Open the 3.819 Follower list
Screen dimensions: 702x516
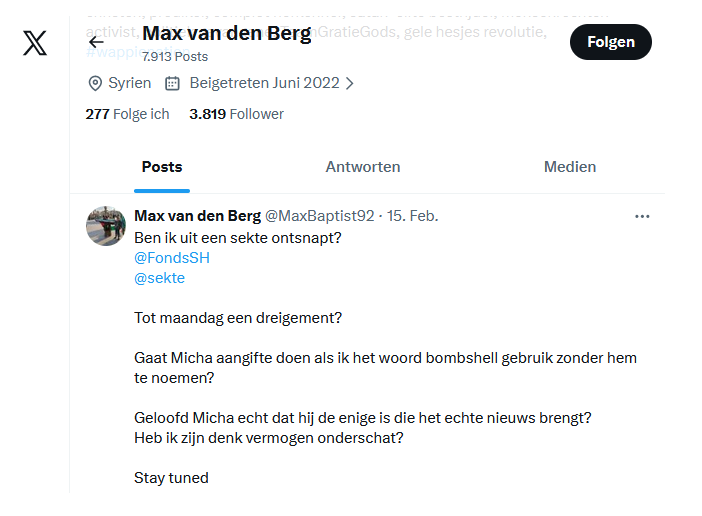pos(236,114)
